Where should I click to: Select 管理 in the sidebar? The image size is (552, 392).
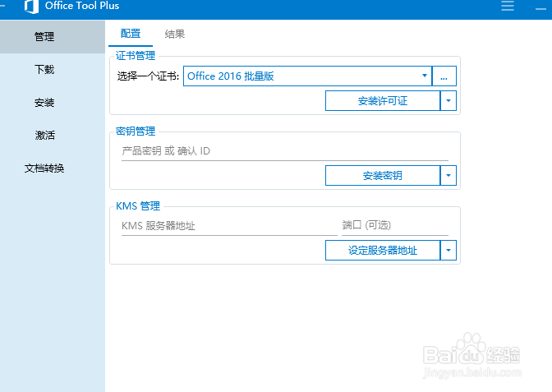(x=53, y=37)
